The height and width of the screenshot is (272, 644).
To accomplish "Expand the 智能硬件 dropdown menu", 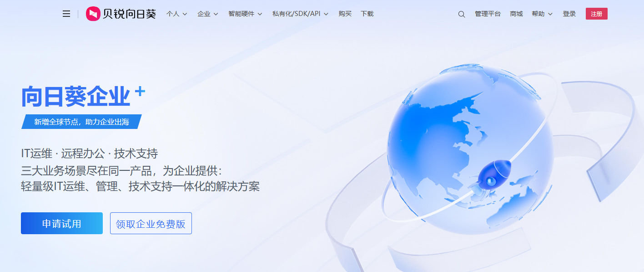I will [245, 14].
